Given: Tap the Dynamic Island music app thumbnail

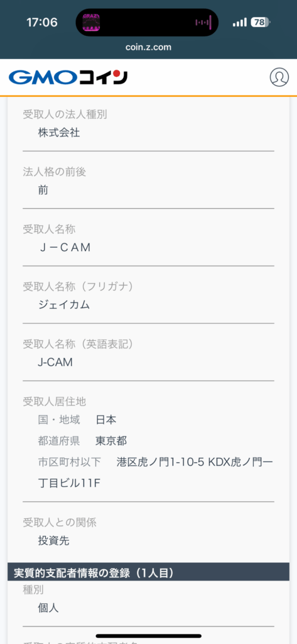Looking at the screenshot, I should (x=92, y=22).
